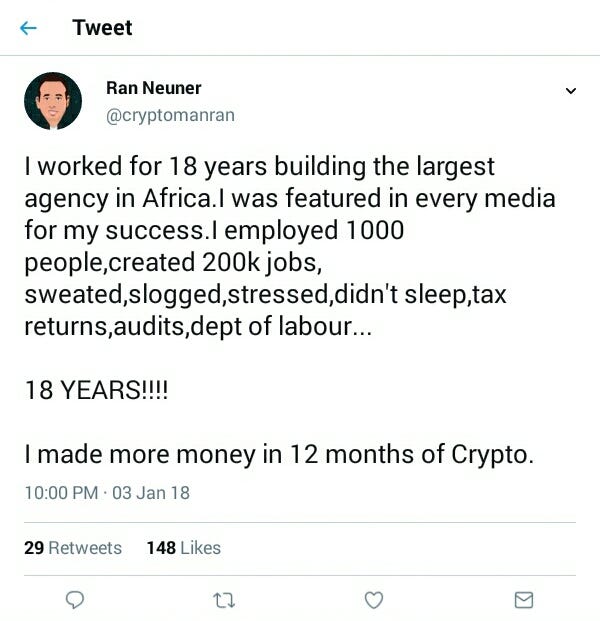The image size is (600, 621).
Task: Click the Tweet header title
Action: tap(102, 28)
